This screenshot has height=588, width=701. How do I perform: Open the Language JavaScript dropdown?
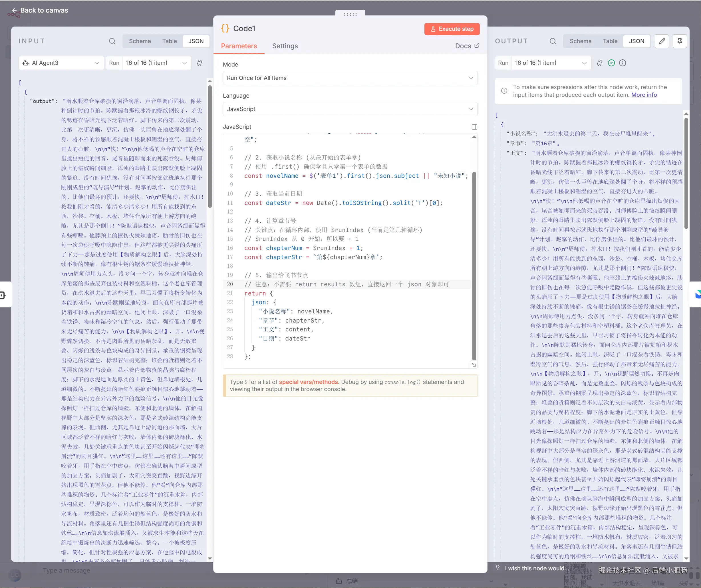(350, 109)
